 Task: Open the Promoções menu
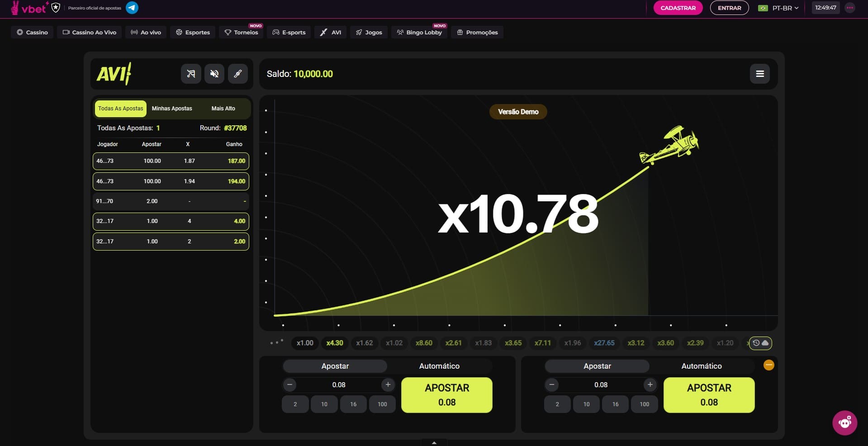pyautogui.click(x=477, y=32)
